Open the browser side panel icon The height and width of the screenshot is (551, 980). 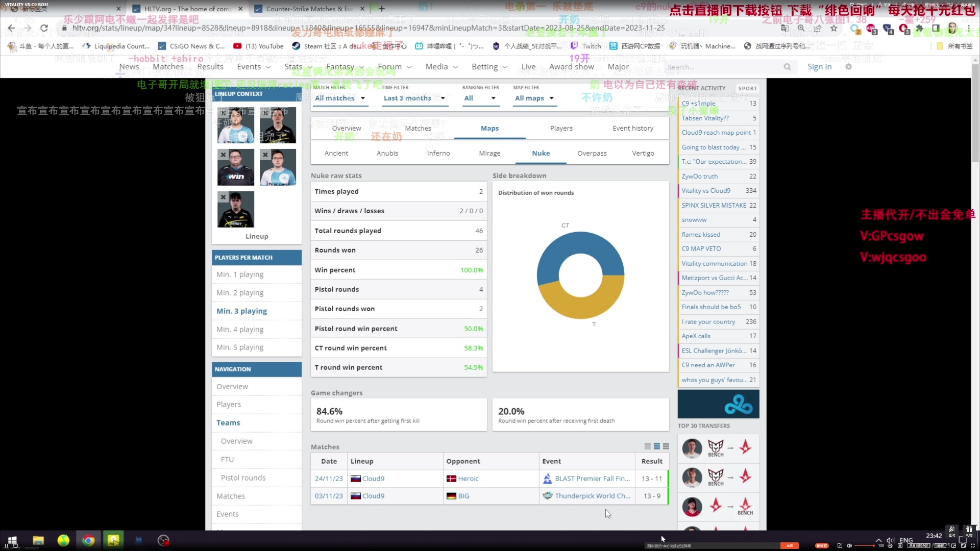pos(936,28)
